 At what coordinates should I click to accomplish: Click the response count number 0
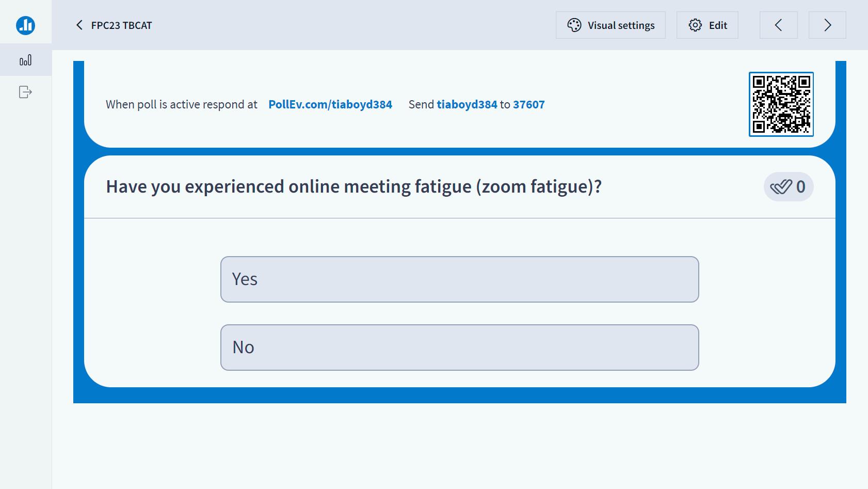click(x=800, y=187)
